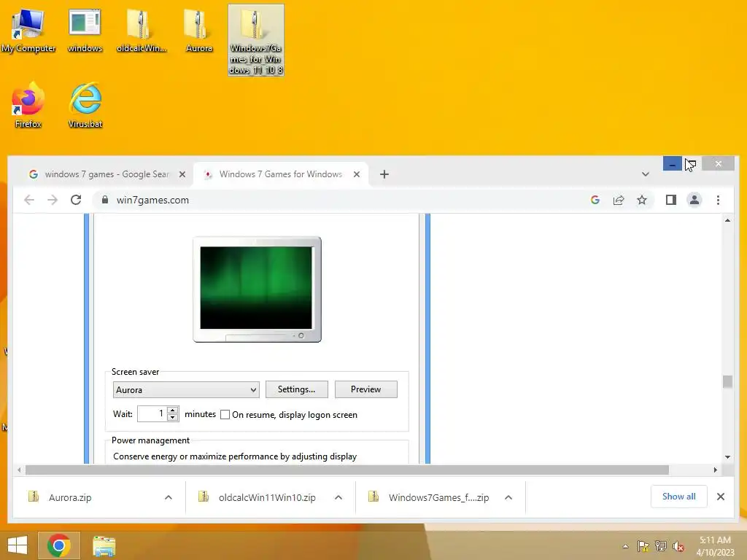This screenshot has height=560, width=747.
Task: Open the 'windows' desktop shortcut icon
Action: [85, 31]
